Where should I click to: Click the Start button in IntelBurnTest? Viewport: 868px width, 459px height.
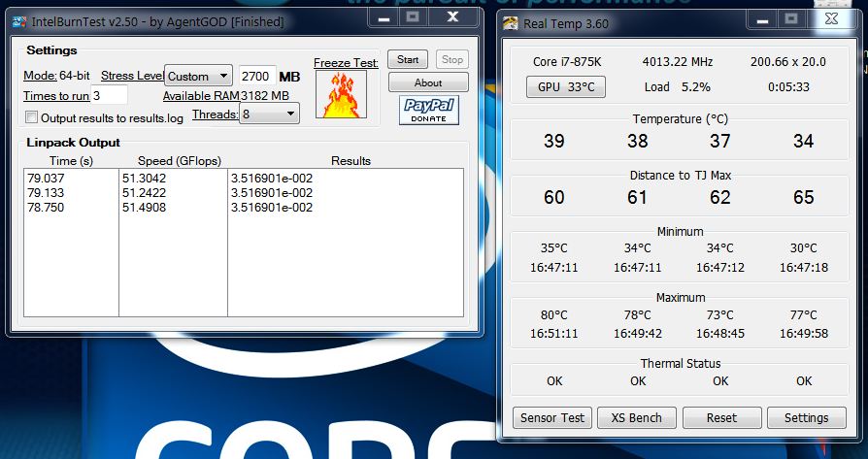408,59
